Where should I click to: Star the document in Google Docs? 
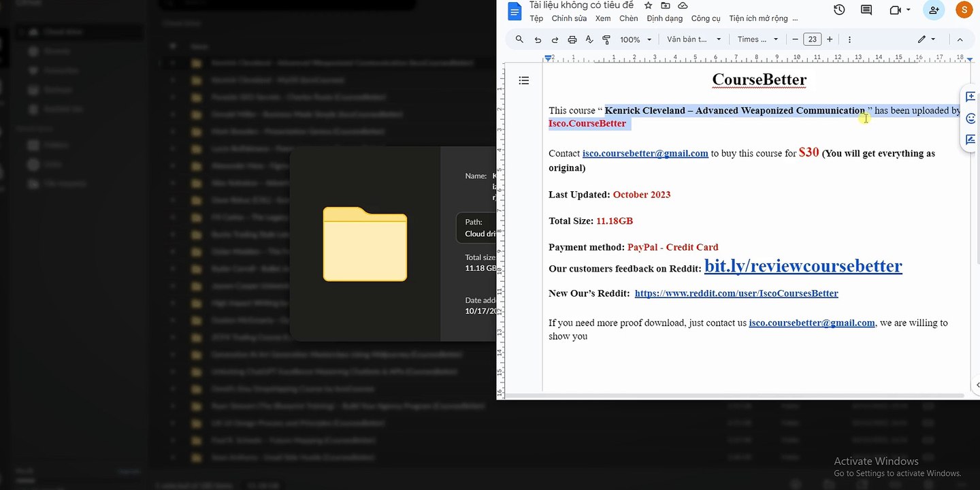pyautogui.click(x=649, y=5)
